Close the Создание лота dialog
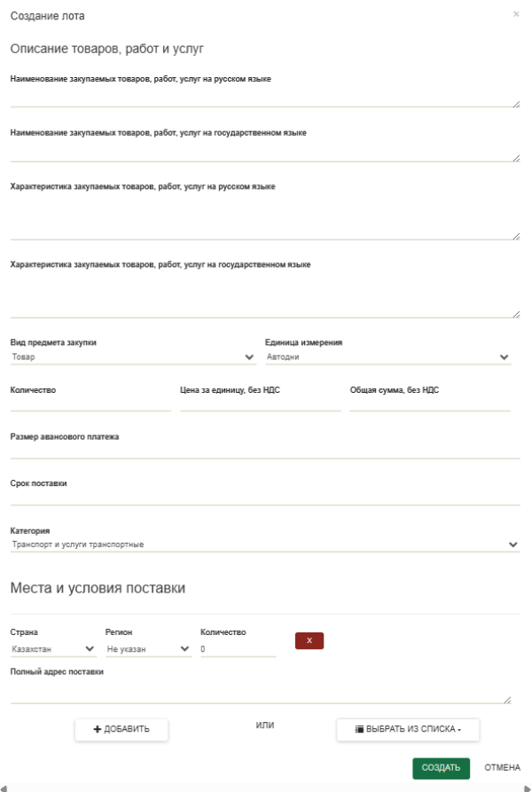Screen dimensions: 532x792 (516, 14)
